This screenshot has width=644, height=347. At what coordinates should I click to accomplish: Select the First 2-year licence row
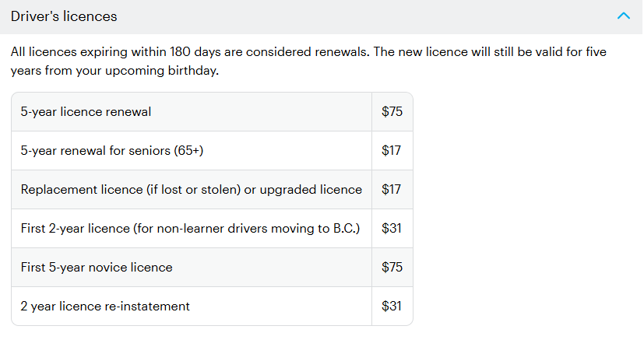[x=190, y=229]
